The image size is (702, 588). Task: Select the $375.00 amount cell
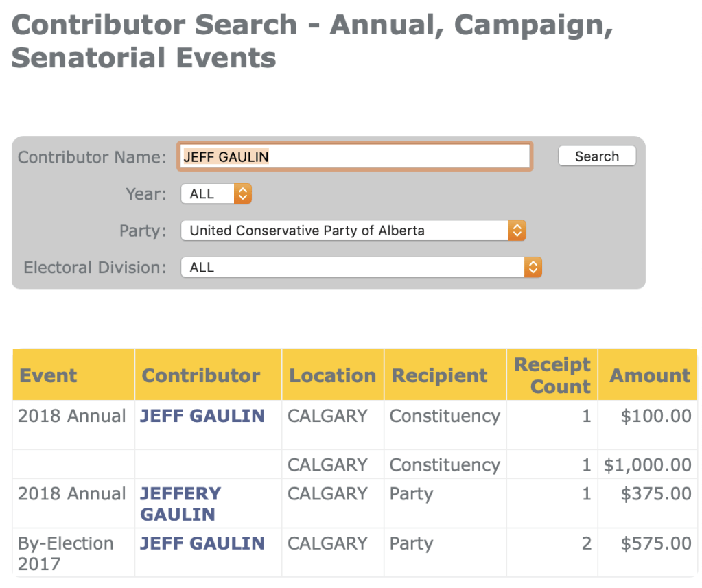[656, 494]
